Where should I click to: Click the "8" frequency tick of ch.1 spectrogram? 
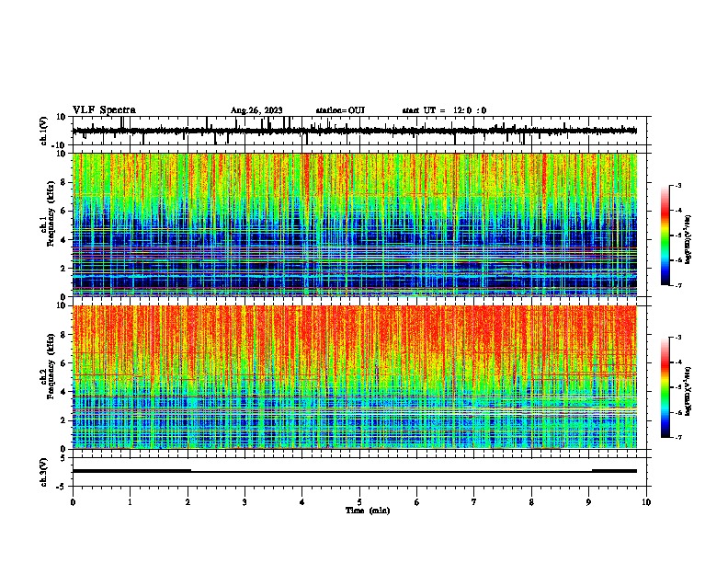64,182
